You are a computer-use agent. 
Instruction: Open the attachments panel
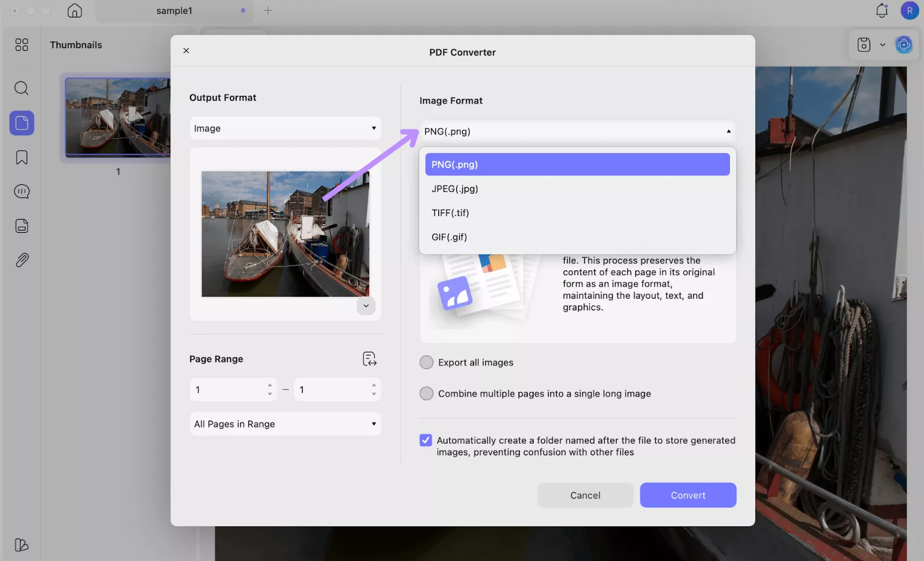click(21, 259)
